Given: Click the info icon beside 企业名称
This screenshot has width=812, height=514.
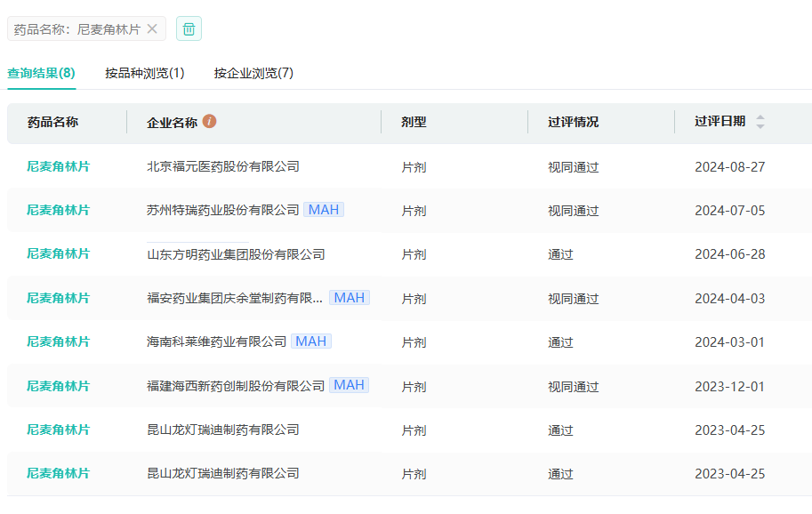Looking at the screenshot, I should coord(210,122).
